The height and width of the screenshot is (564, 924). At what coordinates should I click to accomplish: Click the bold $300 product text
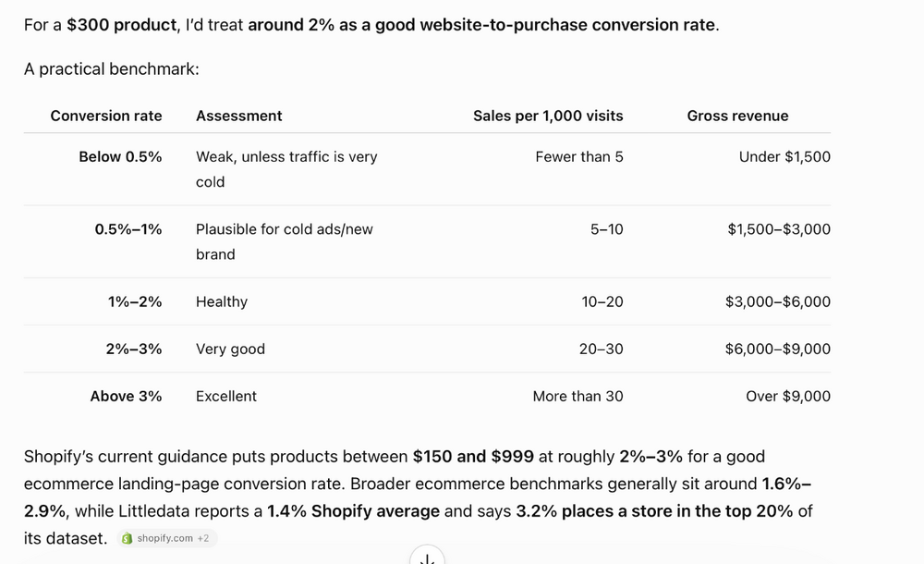point(121,25)
